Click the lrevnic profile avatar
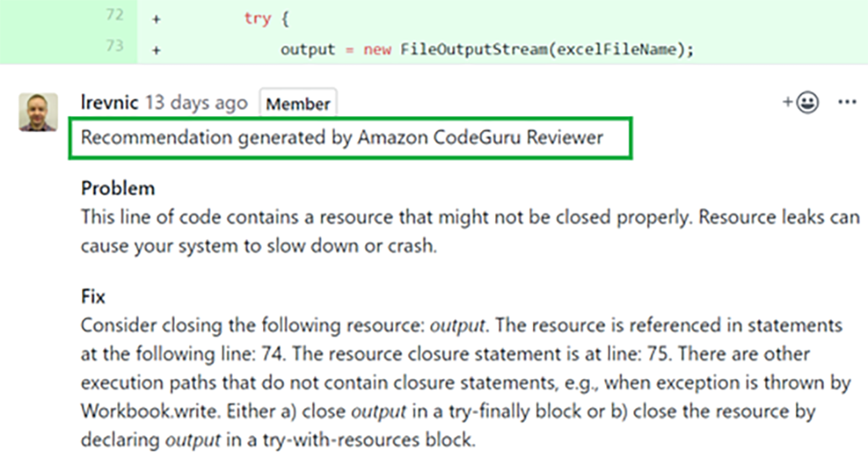This screenshot has height=458, width=868. [x=38, y=111]
